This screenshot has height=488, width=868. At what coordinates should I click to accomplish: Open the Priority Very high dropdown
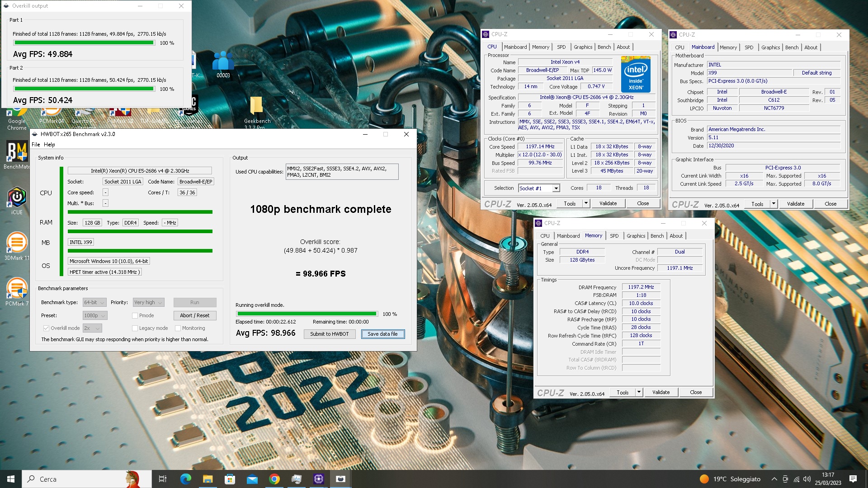(x=148, y=302)
